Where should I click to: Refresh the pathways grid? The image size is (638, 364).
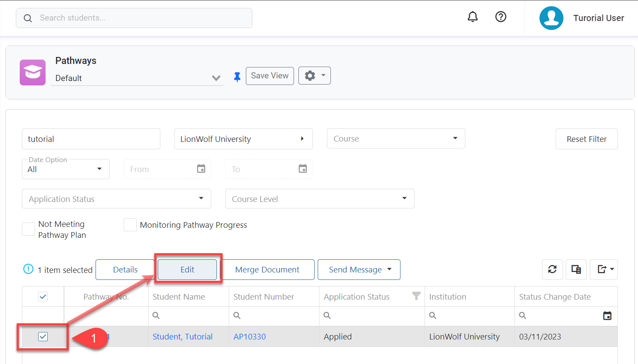552,269
